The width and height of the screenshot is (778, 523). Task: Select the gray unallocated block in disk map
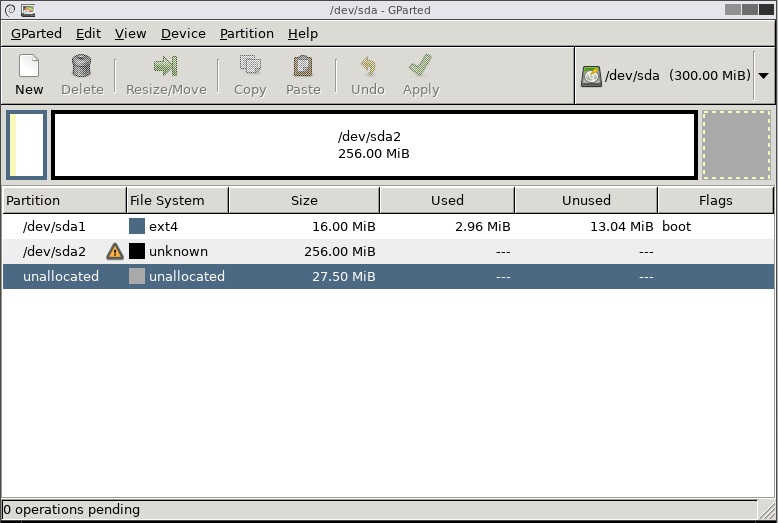pyautogui.click(x=737, y=145)
